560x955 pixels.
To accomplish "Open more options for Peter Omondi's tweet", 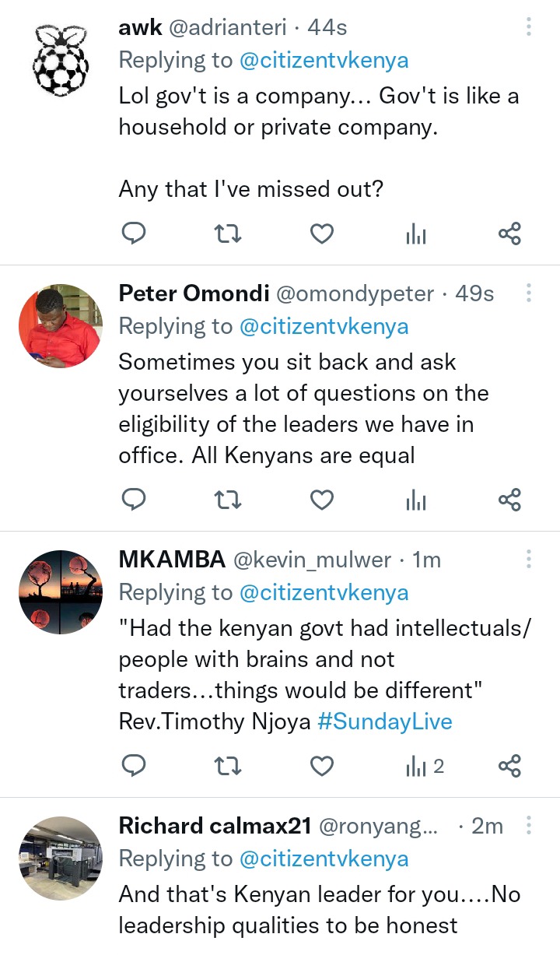I will 528,293.
